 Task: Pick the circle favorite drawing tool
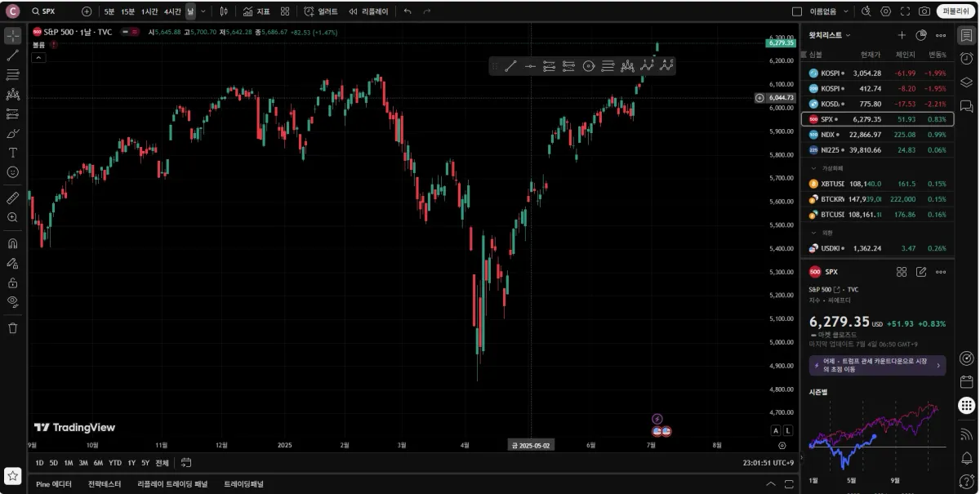589,66
